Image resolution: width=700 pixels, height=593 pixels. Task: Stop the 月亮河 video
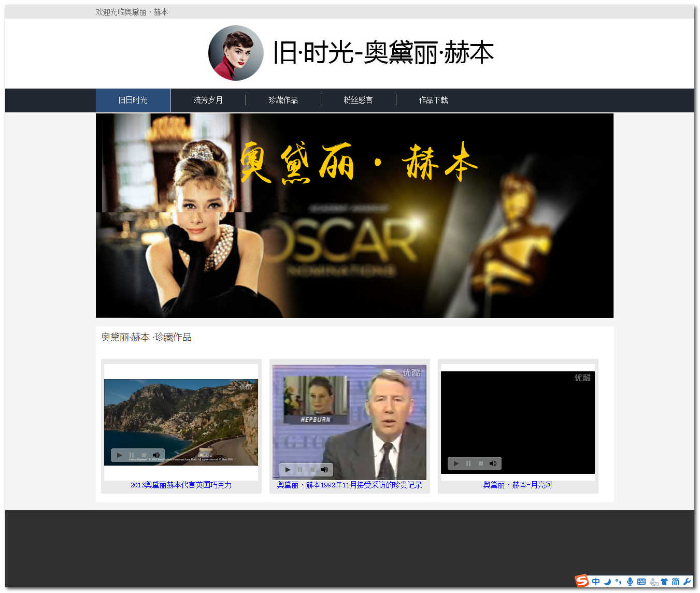(481, 464)
